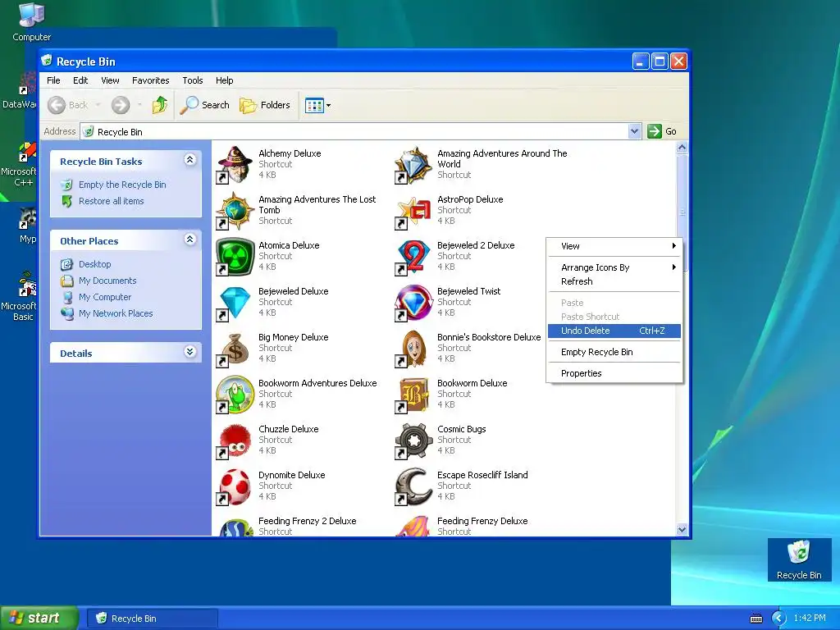Select Undo Delete in context menu
The width and height of the screenshot is (840, 630).
coord(614,331)
